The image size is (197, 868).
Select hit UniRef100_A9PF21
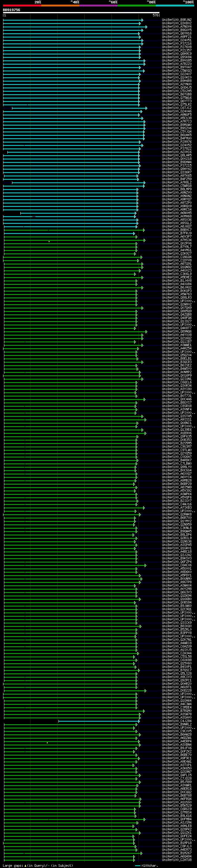(x=177, y=37)
